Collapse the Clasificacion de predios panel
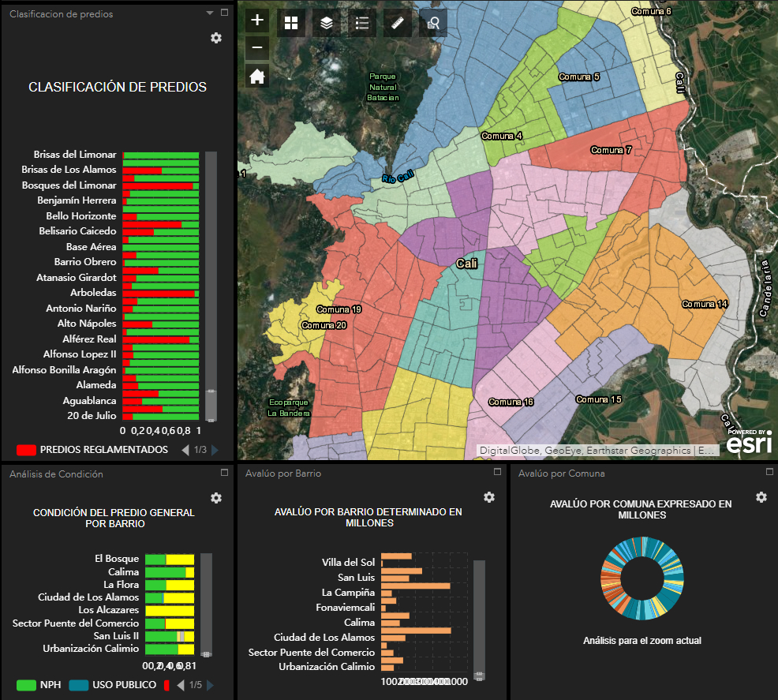The image size is (778, 700). pyautogui.click(x=208, y=13)
